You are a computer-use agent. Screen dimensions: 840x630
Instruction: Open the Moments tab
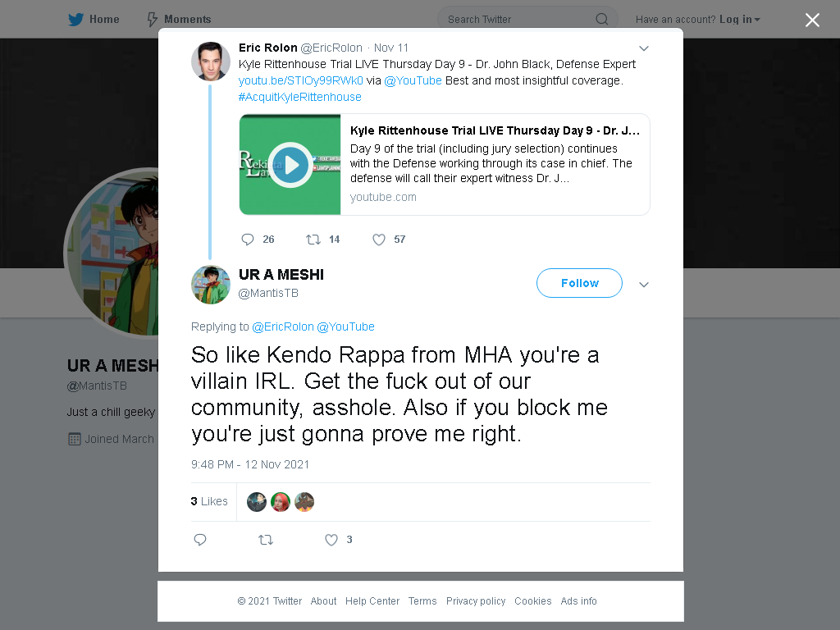click(x=180, y=20)
